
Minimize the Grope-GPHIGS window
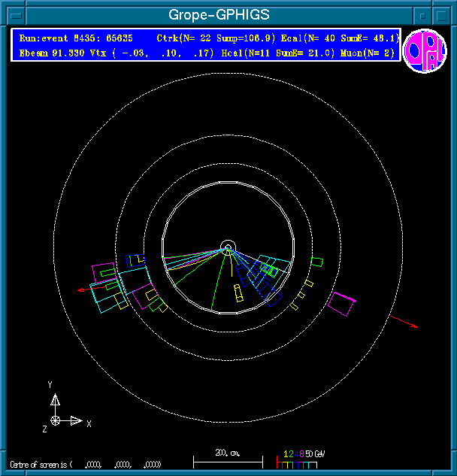click(424, 14)
